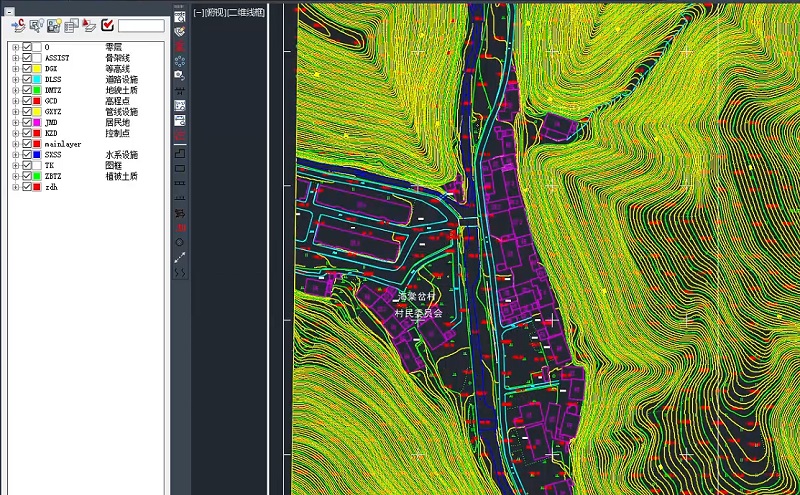Click the topmost icon in vertical toolbar
The image size is (800, 495).
[x=180, y=16]
